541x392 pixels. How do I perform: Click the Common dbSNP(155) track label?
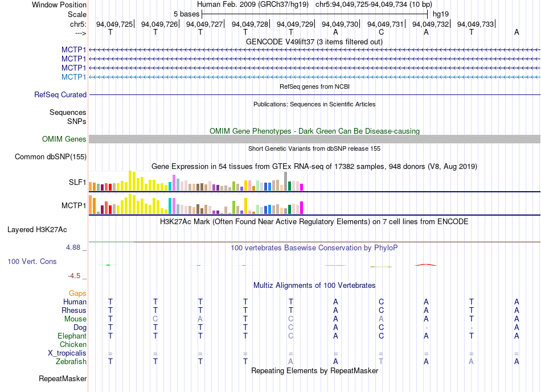tap(51, 156)
